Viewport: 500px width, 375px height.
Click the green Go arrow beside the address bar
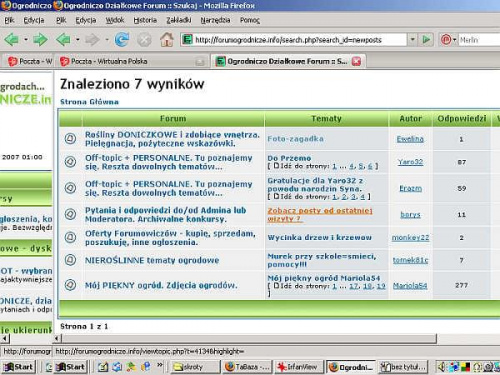pyautogui.click(x=426, y=40)
